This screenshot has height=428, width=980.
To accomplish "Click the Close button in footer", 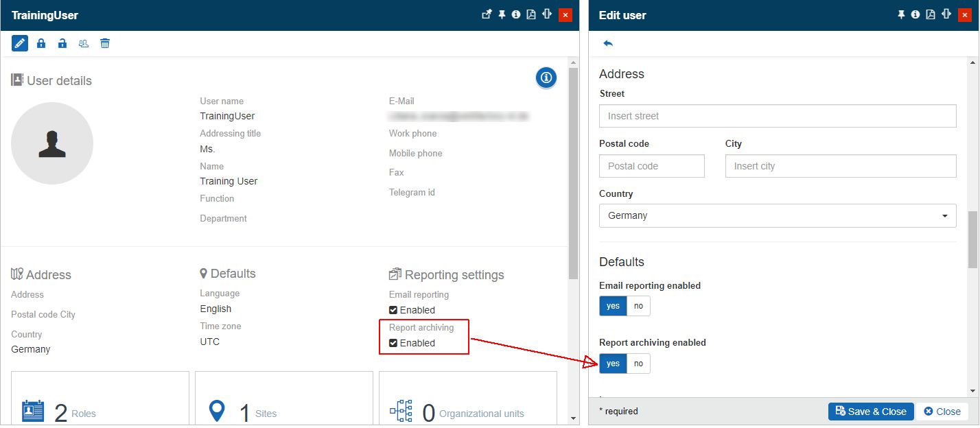I will [942, 412].
